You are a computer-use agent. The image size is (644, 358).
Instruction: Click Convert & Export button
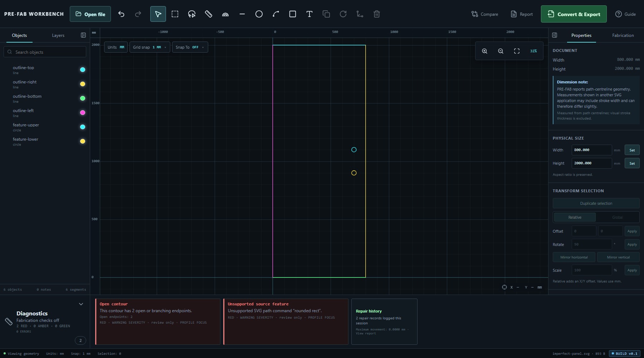(574, 14)
